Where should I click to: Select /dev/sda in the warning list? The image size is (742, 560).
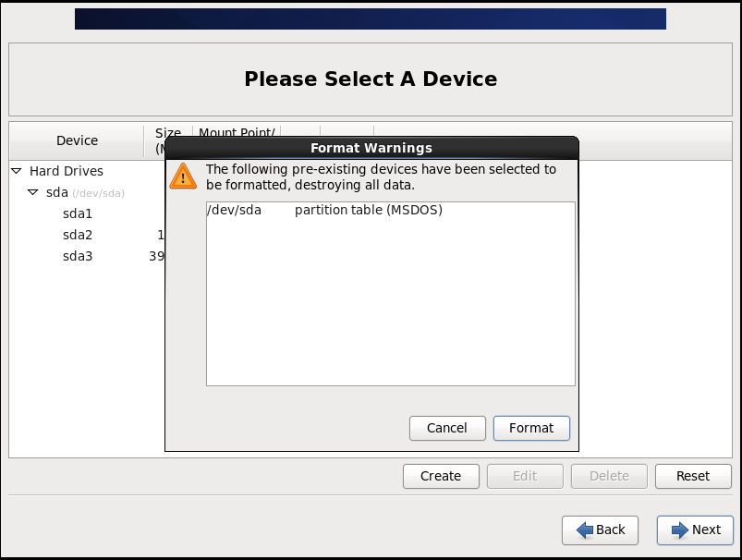tap(240, 209)
